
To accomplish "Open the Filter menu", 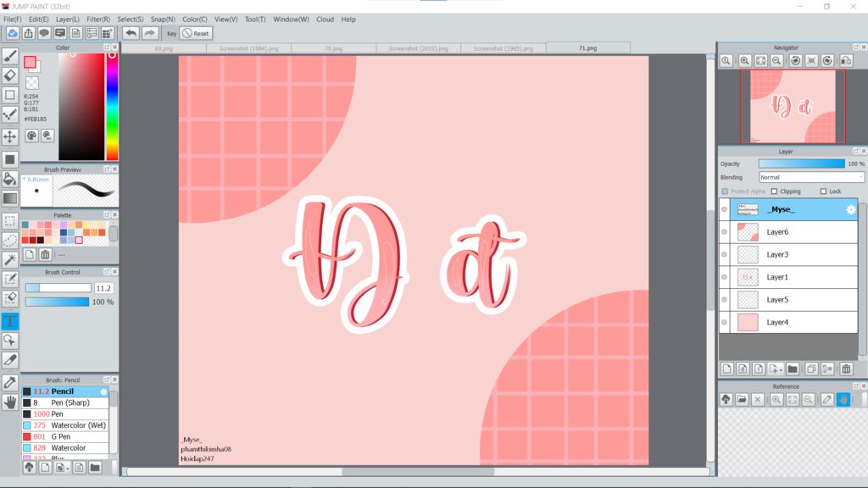I will point(98,19).
